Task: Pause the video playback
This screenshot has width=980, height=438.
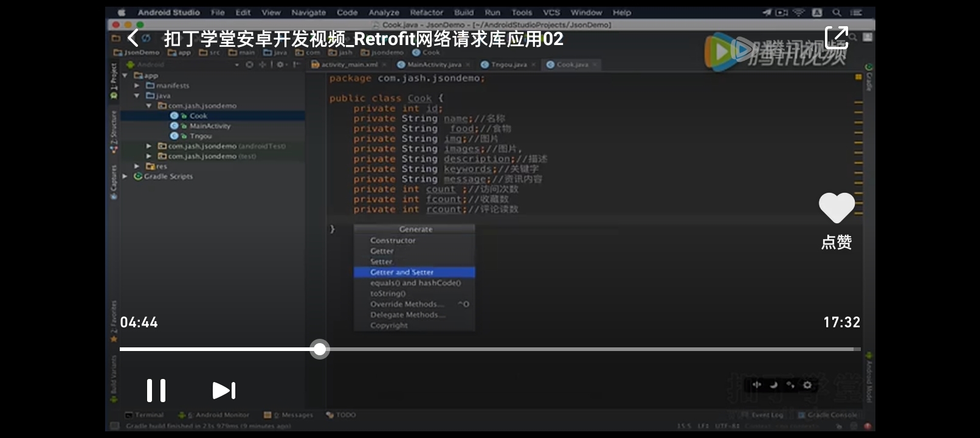Action: pos(156,391)
